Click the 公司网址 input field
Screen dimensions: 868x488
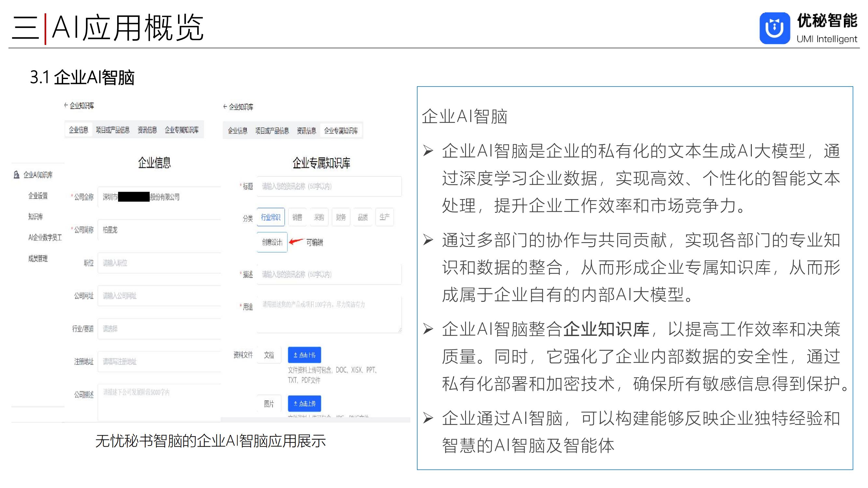[159, 296]
